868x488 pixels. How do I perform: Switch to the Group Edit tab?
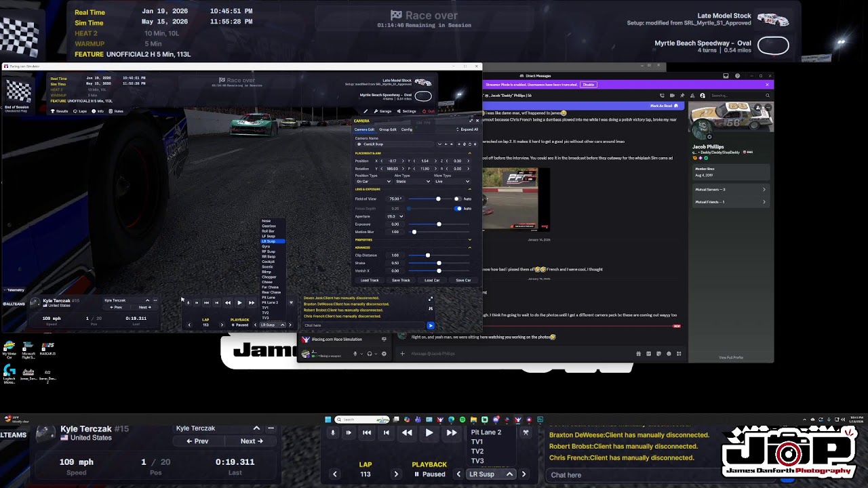[x=388, y=129]
